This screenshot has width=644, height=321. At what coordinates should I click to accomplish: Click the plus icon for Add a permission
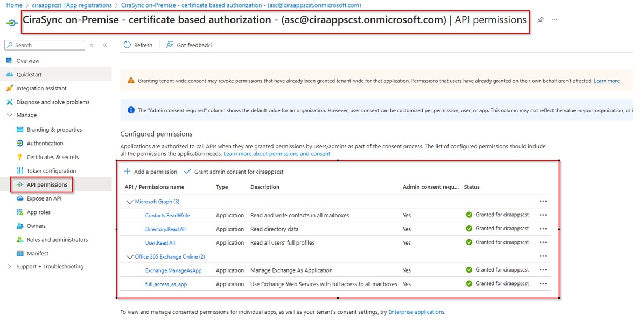click(x=127, y=172)
